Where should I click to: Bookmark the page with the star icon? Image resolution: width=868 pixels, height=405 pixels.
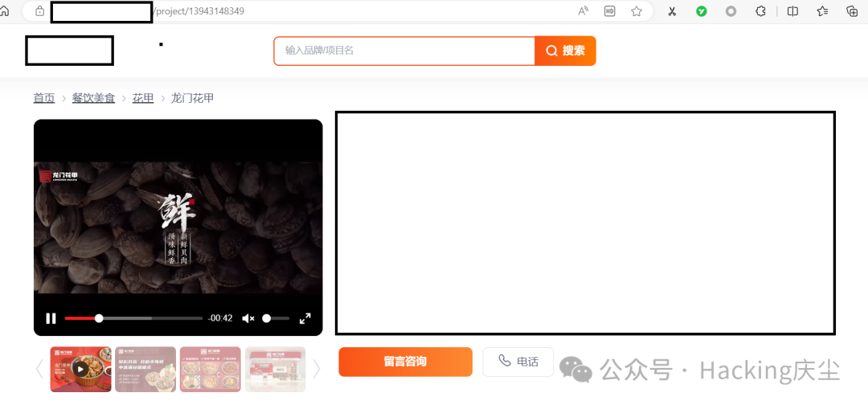637,11
